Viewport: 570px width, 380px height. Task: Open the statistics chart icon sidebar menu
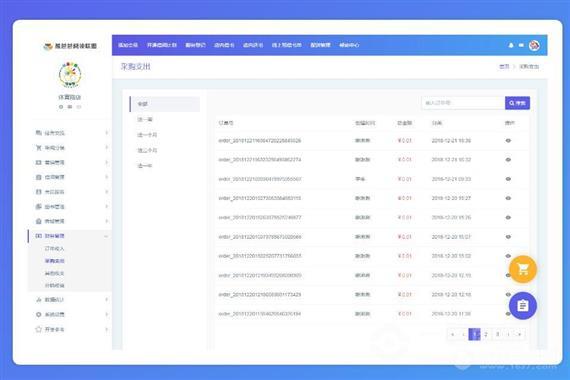point(71,300)
